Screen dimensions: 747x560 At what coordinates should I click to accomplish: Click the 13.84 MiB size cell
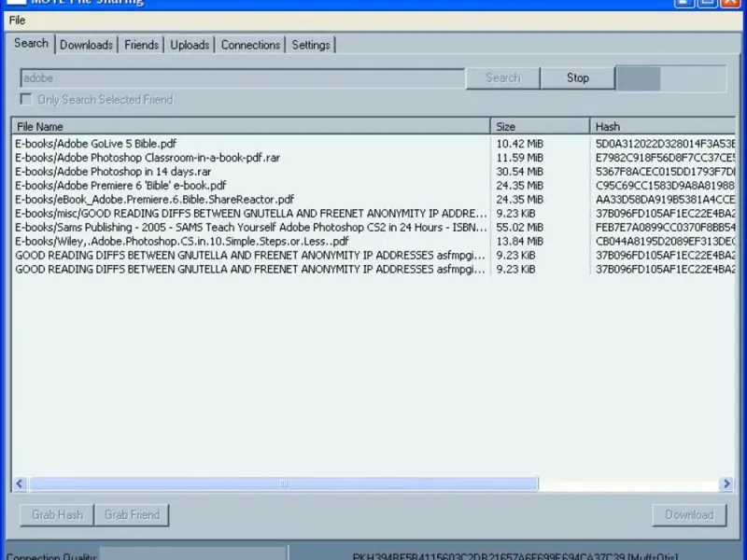520,242
